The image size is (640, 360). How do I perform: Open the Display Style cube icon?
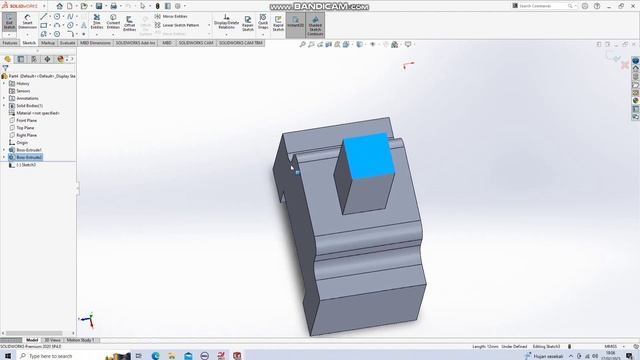[x=359, y=44]
